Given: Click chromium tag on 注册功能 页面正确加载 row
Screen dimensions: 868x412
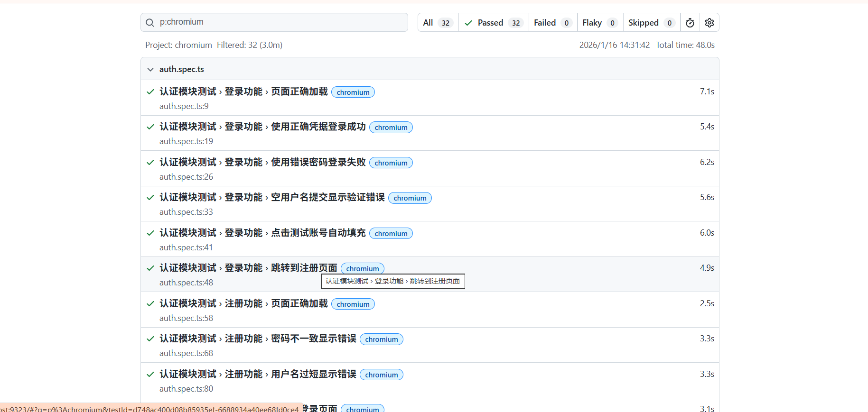Looking at the screenshot, I should pos(353,304).
